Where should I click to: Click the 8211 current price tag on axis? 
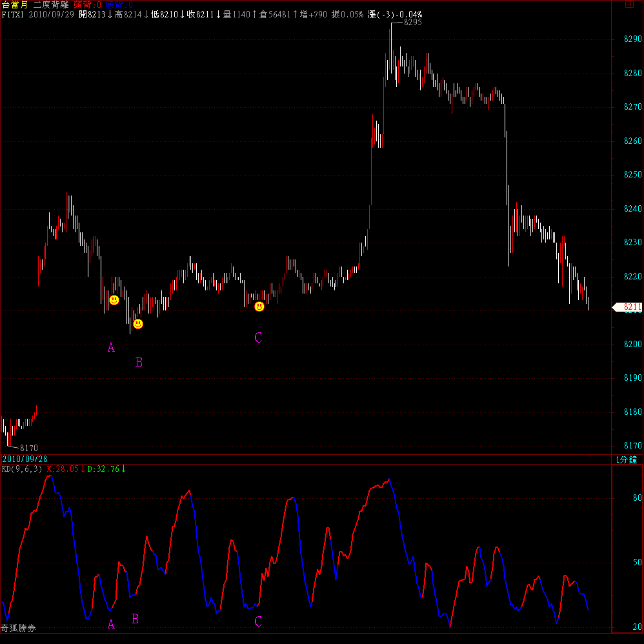coord(627,308)
